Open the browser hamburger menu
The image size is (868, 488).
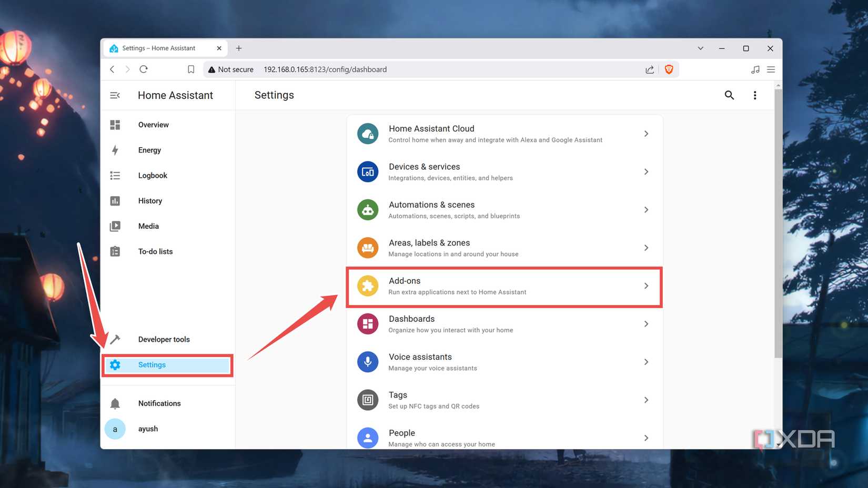click(x=771, y=69)
